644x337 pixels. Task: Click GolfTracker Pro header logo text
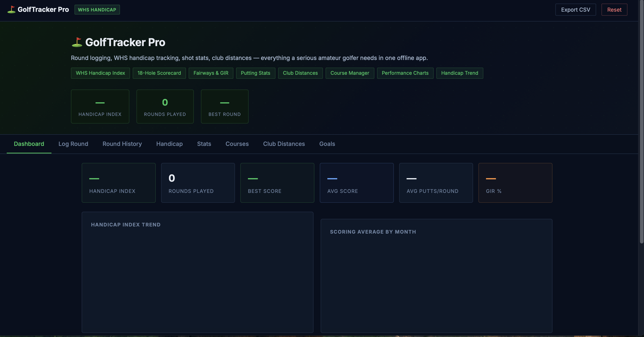point(43,9)
